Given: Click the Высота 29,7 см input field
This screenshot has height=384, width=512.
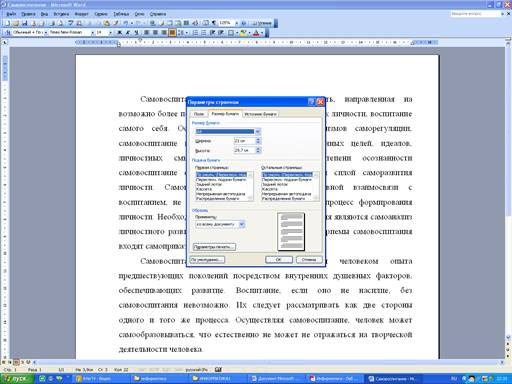Looking at the screenshot, I should coord(244,150).
